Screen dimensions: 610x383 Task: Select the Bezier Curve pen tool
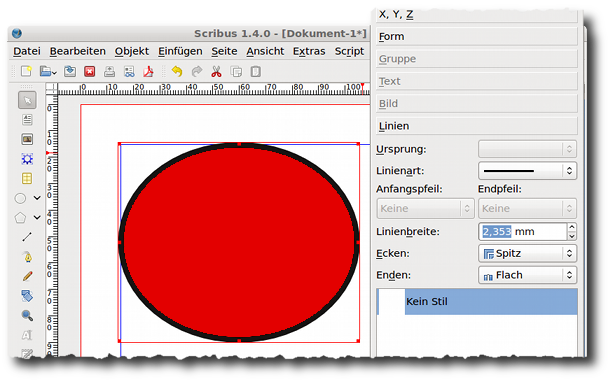point(27,257)
